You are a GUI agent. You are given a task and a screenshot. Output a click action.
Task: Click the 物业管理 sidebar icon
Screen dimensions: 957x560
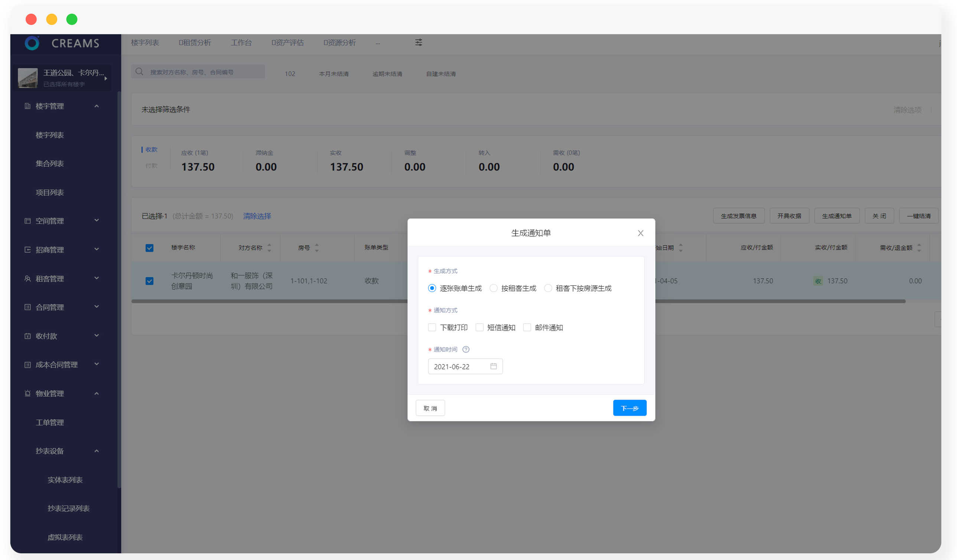point(27,393)
